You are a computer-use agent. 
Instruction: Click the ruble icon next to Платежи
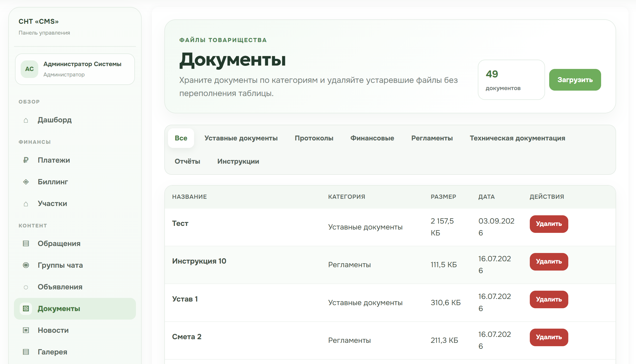click(26, 160)
